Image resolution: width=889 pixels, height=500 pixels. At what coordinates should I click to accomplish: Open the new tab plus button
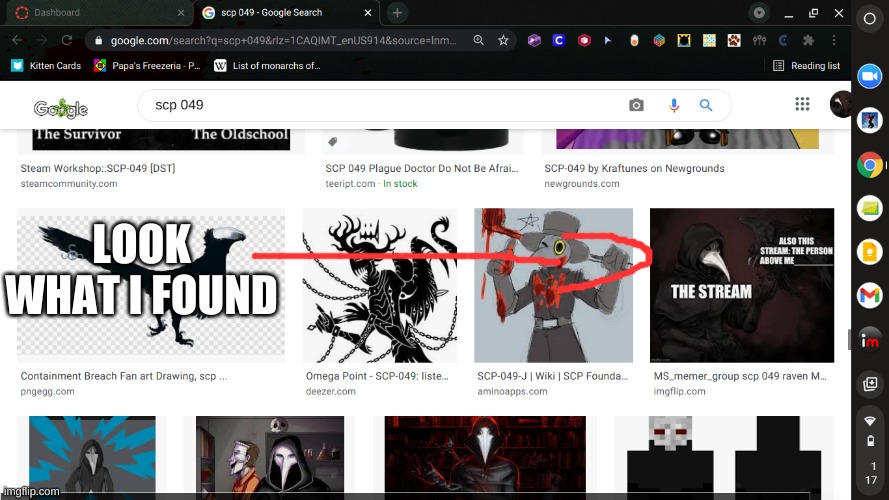click(397, 13)
